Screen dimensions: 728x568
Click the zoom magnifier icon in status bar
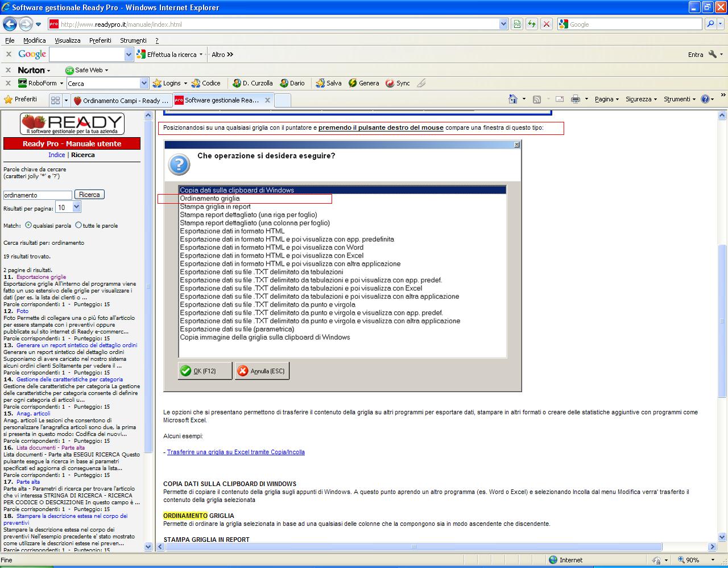point(680,560)
